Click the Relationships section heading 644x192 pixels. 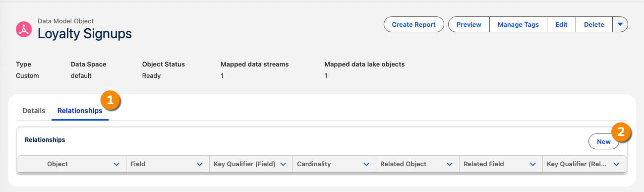(x=45, y=140)
